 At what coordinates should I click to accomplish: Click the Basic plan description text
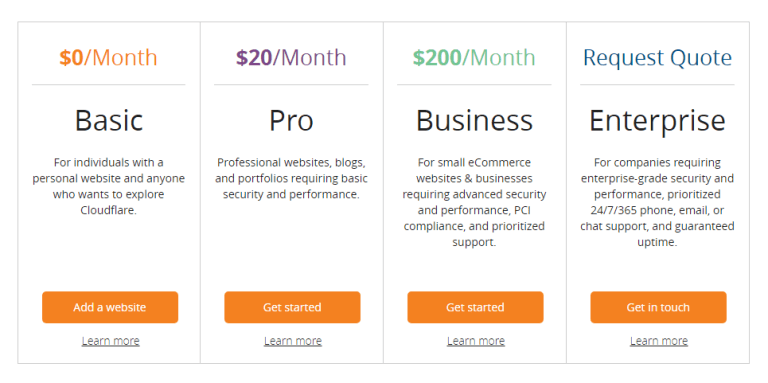(x=109, y=186)
